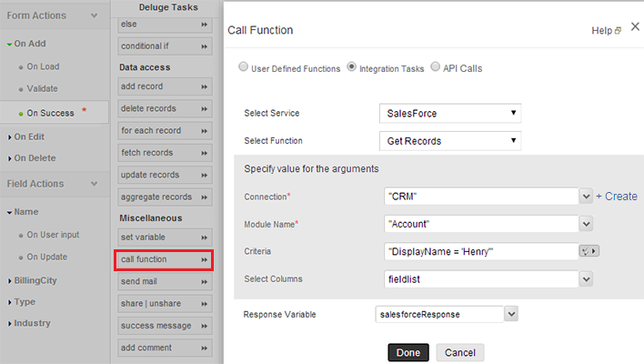Close the Call Function dialog

pos(635,28)
